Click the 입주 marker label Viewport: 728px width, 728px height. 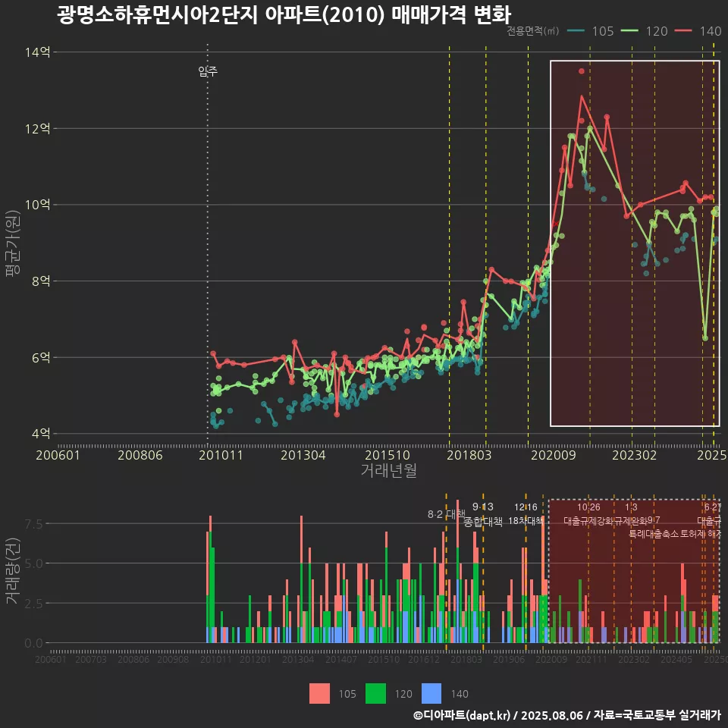(208, 71)
